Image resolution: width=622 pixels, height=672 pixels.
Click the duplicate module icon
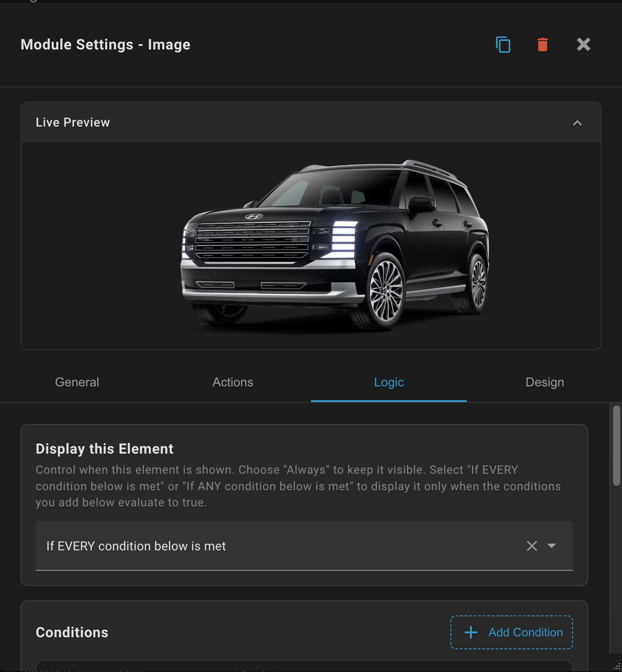(x=503, y=45)
